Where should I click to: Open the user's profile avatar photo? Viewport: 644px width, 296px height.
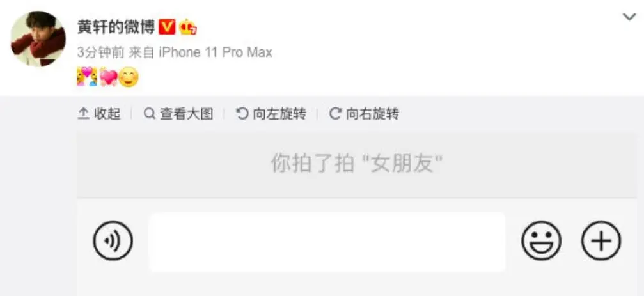click(38, 38)
